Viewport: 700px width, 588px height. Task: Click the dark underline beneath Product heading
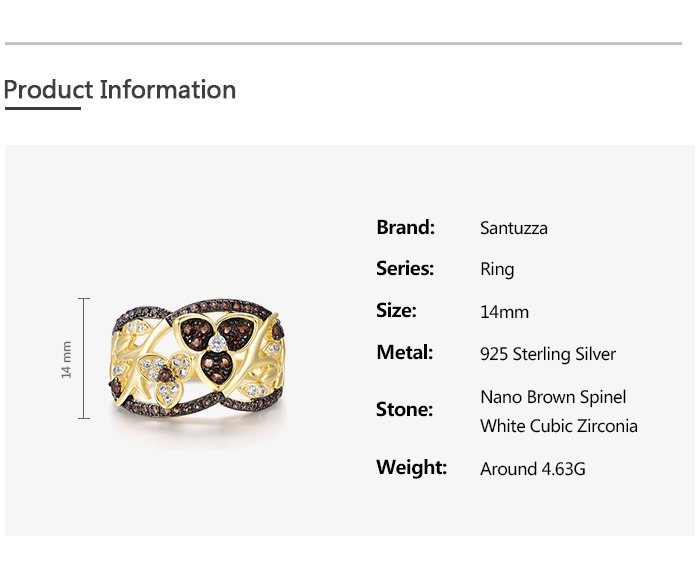(x=42, y=108)
